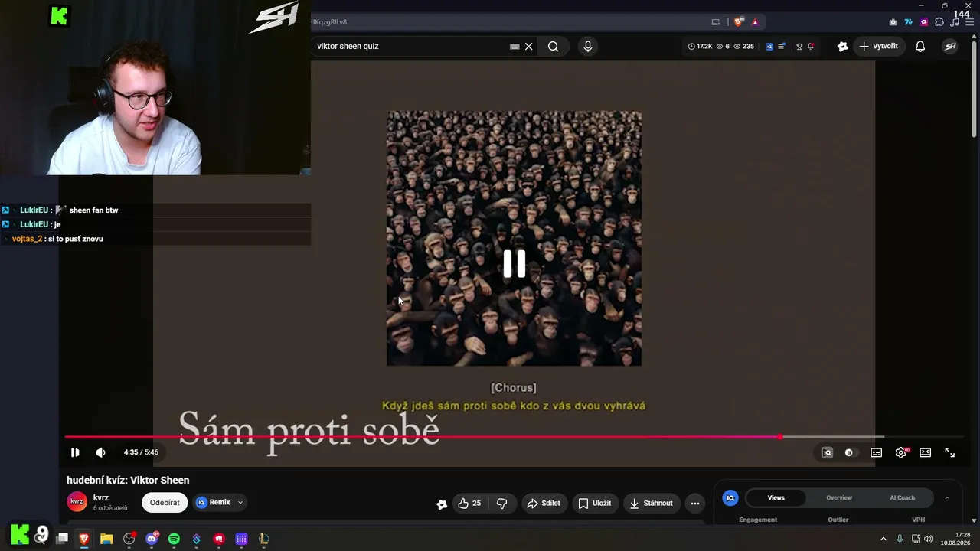Click the video title 'hudební kvíz: Viktor Sheen'
The height and width of the screenshot is (551, 980).
click(128, 480)
